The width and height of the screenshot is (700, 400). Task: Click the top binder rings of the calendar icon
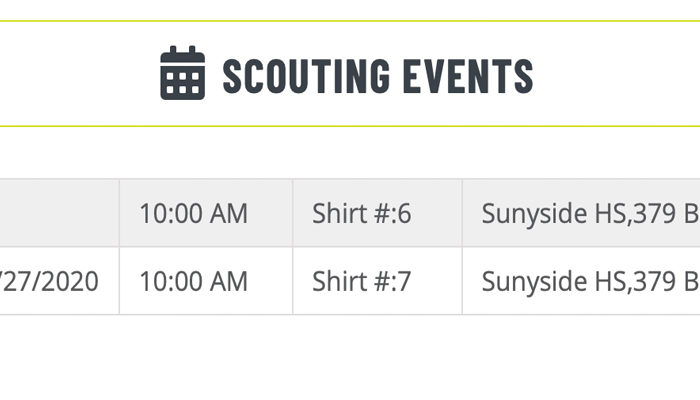click(183, 50)
